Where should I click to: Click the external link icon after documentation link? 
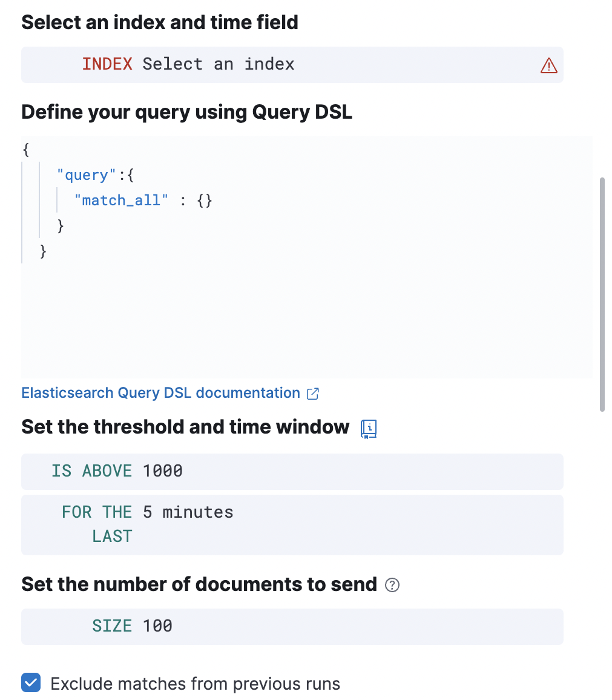tap(313, 394)
